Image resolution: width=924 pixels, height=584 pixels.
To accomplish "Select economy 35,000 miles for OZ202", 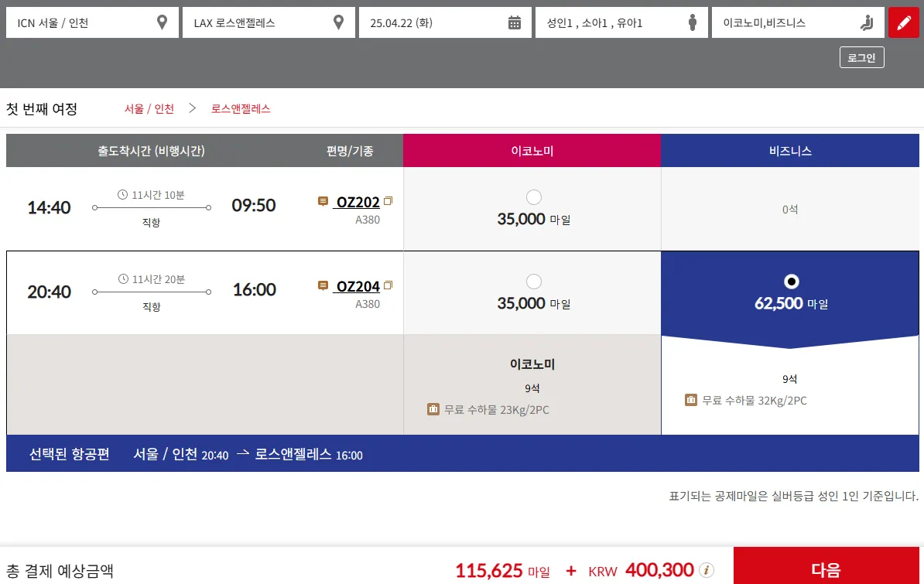I will pyautogui.click(x=533, y=197).
